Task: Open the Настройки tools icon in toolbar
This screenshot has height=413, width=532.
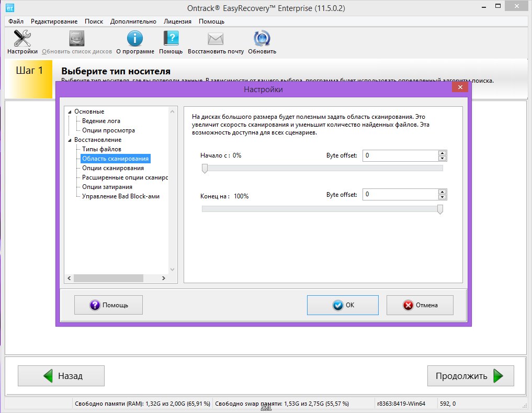Action: click(x=22, y=39)
